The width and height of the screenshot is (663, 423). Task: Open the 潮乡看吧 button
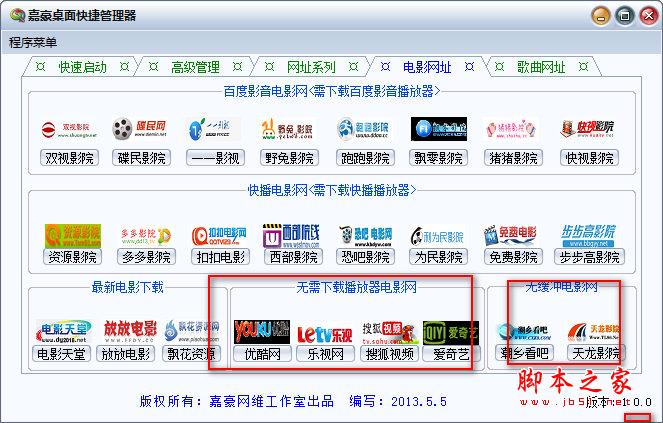[524, 353]
